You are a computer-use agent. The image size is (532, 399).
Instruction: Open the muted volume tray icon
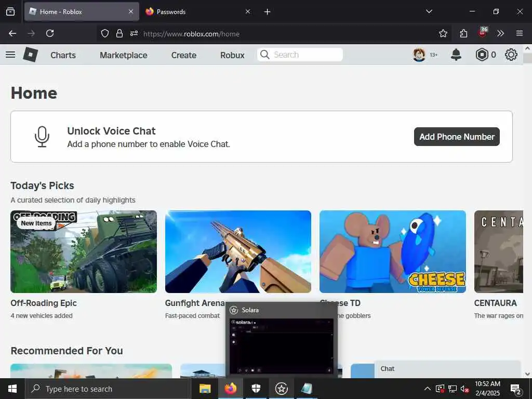[465, 389]
